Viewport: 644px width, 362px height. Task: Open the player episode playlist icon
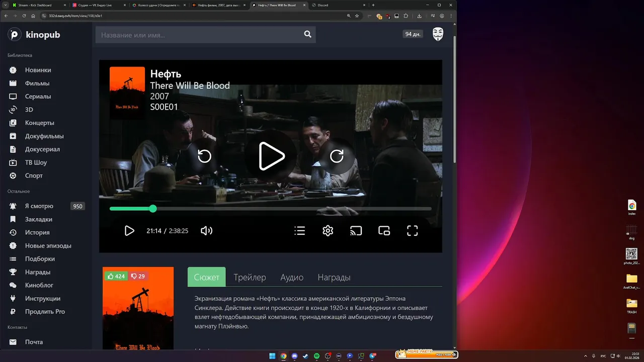coord(300,231)
